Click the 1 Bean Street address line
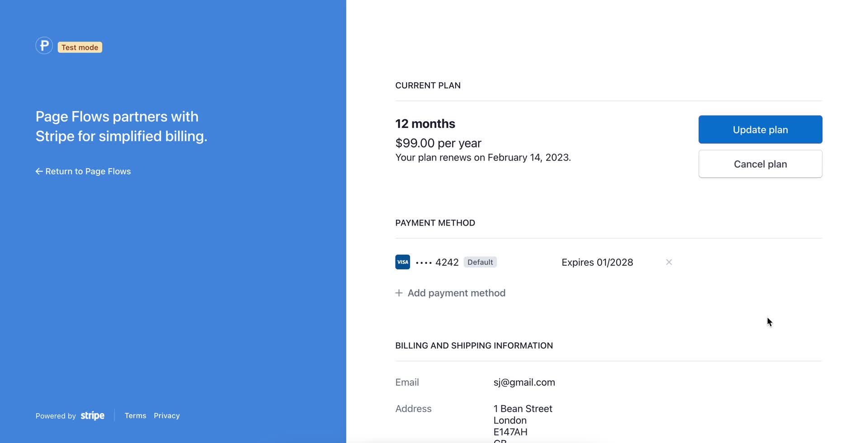 pyautogui.click(x=523, y=409)
